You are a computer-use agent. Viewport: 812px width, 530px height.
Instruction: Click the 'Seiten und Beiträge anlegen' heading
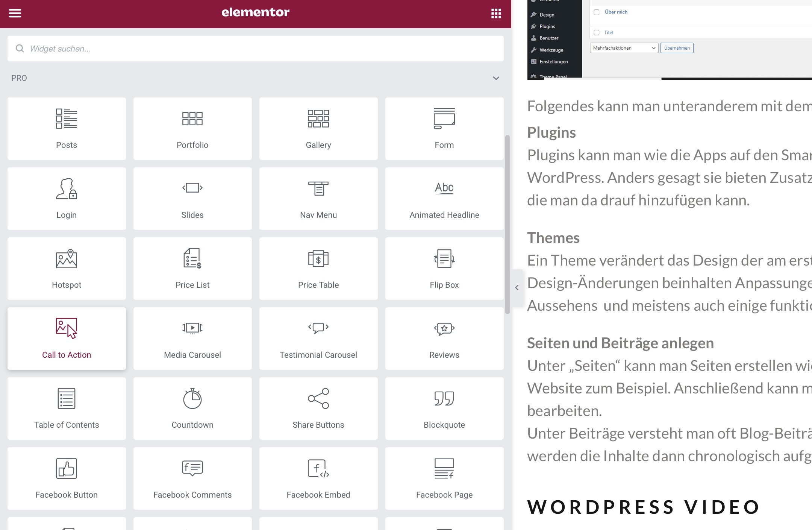(x=620, y=343)
